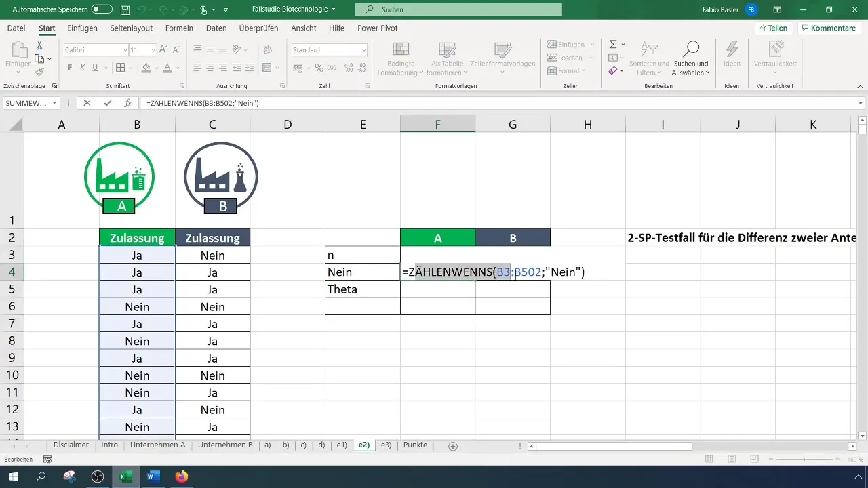
Task: Open the font size 11 dropdown
Action: click(154, 50)
